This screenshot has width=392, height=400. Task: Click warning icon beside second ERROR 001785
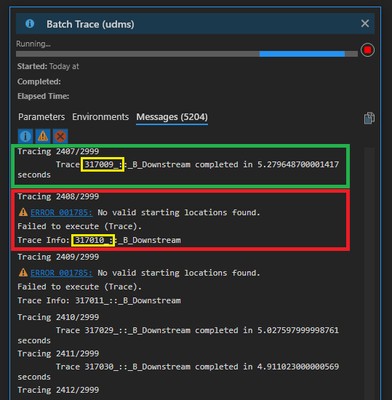(23, 272)
